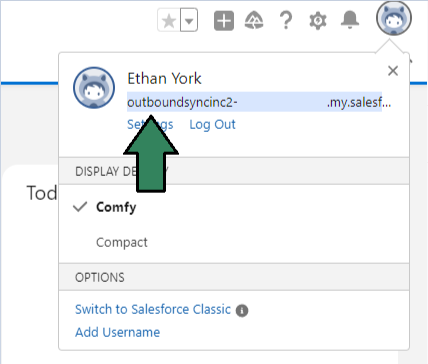This screenshot has width=428, height=364.
Task: Open the Global Actions plus icon
Action: (224, 21)
